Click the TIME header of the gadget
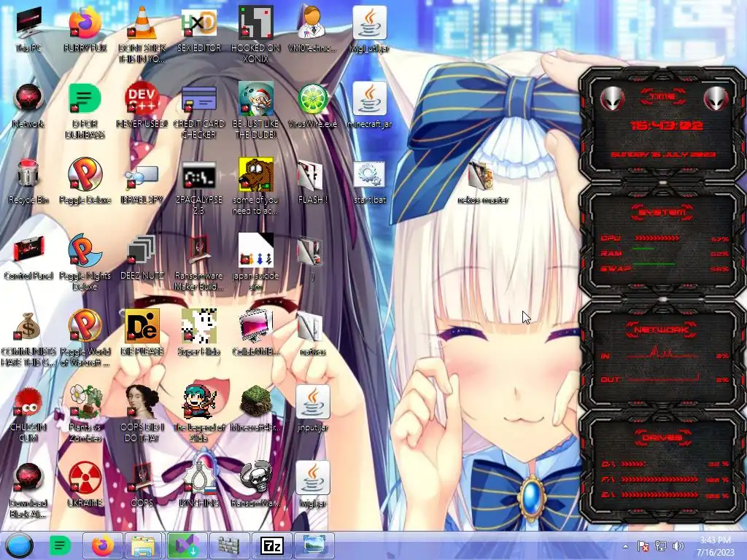747x560 pixels. click(662, 97)
